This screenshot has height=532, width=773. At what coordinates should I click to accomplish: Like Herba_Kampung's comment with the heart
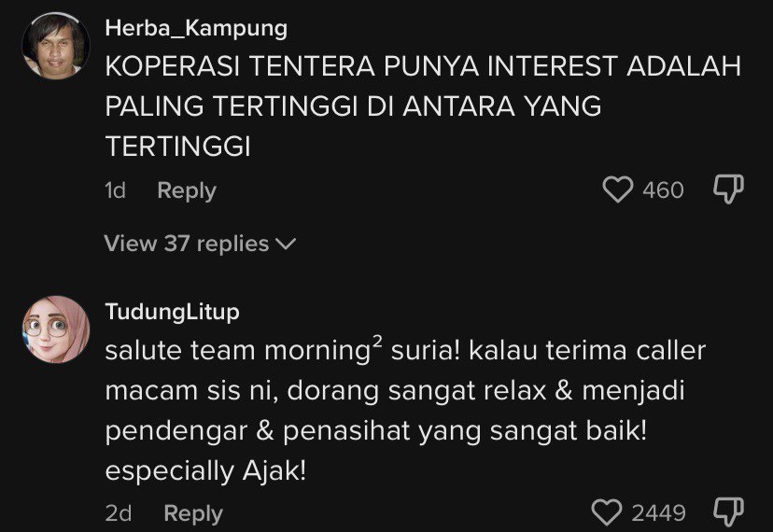coord(618,190)
